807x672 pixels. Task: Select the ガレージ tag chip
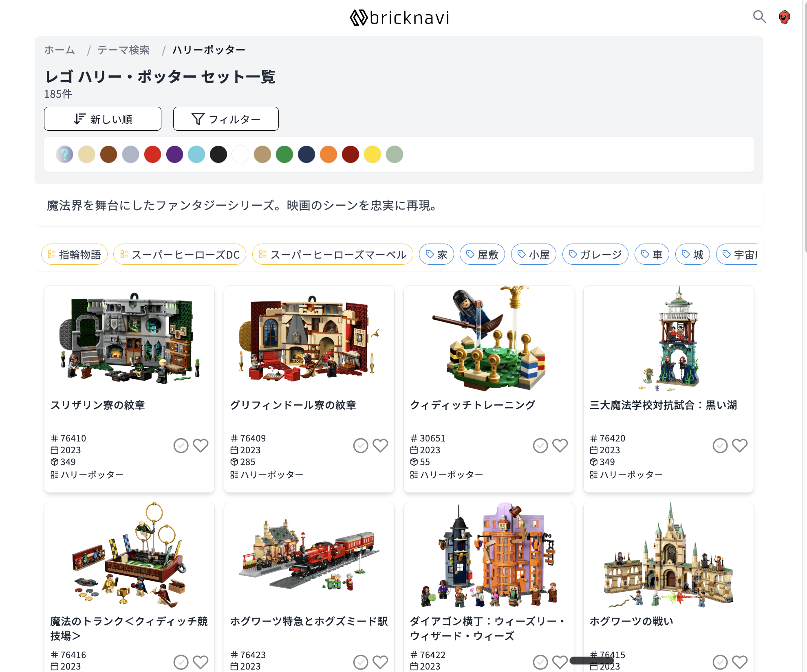click(595, 255)
